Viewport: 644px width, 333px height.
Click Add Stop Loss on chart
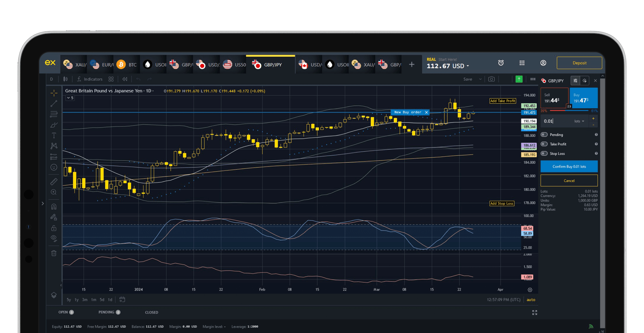pyautogui.click(x=502, y=204)
